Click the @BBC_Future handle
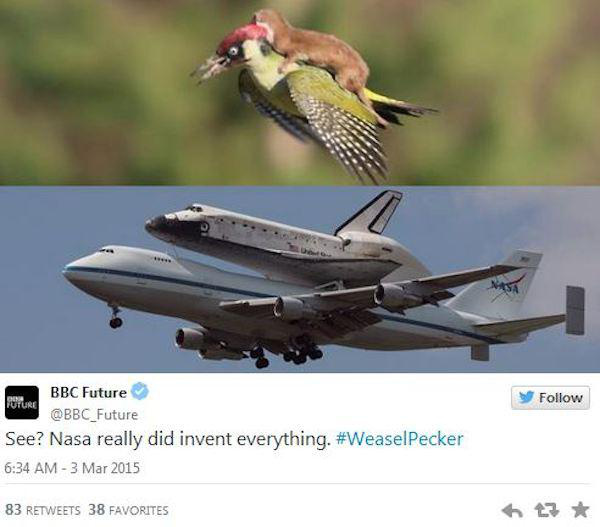This screenshot has width=600, height=527. [94, 415]
